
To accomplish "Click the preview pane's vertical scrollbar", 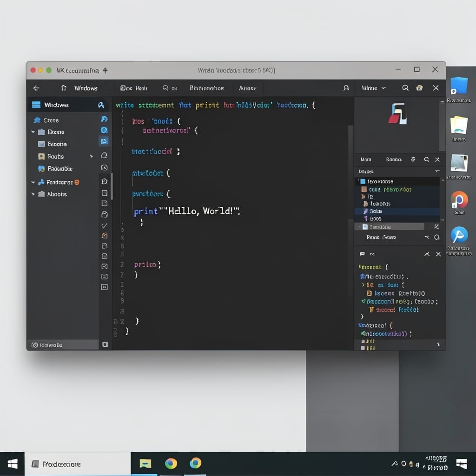I will pyautogui.click(x=443, y=126).
